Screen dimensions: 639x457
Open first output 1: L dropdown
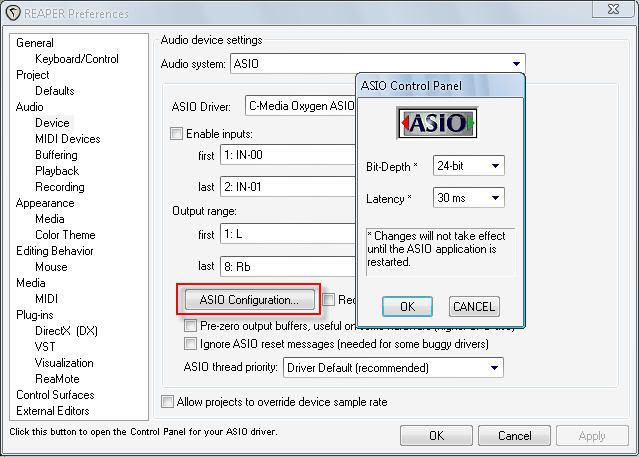click(x=288, y=234)
